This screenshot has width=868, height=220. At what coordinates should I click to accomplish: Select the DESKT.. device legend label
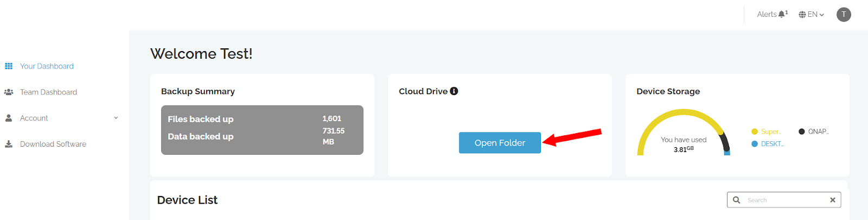coord(773,144)
